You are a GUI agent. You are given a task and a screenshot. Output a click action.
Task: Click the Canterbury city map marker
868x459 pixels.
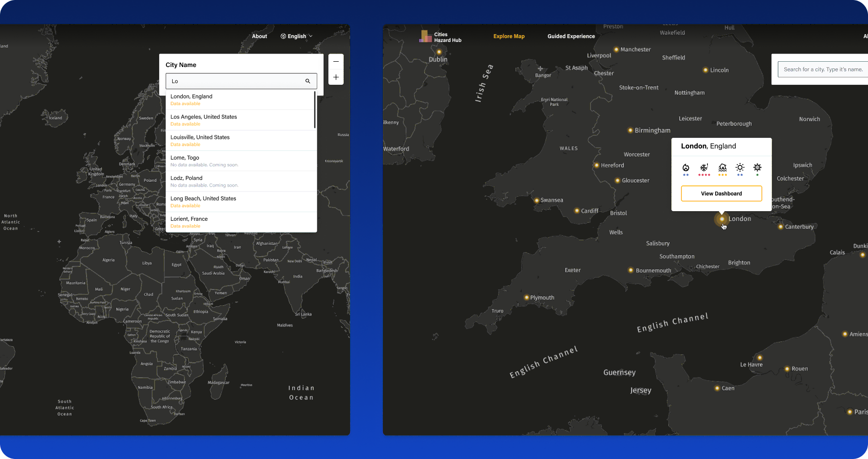(x=781, y=227)
